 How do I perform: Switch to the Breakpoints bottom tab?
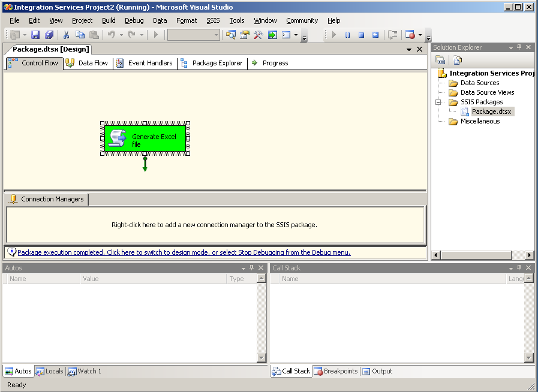tap(336, 371)
